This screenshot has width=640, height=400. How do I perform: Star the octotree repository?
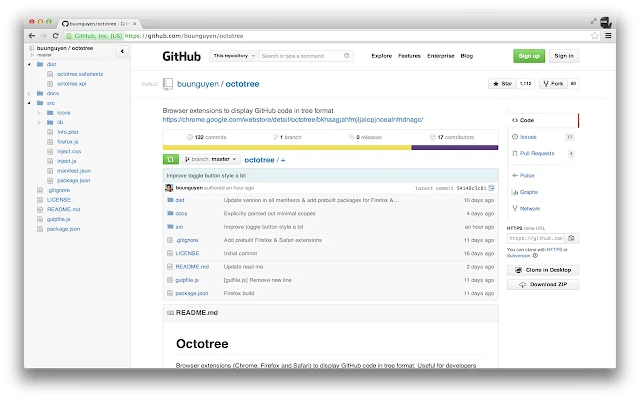coord(502,84)
